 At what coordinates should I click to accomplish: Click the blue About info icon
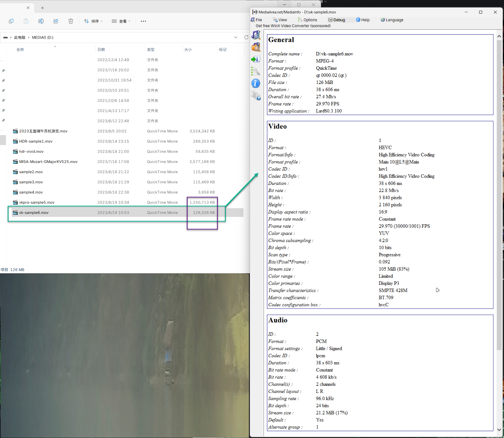coord(256,83)
